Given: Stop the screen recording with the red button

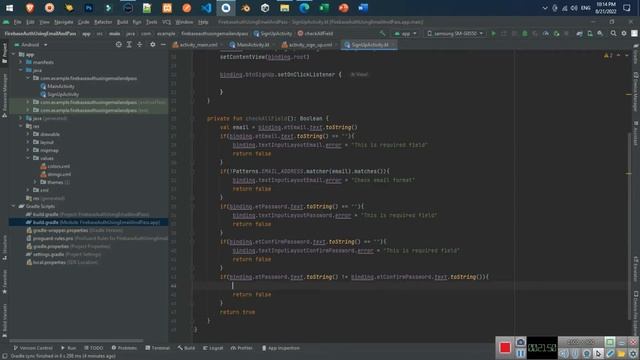Looking at the screenshot, I should click(x=505, y=347).
